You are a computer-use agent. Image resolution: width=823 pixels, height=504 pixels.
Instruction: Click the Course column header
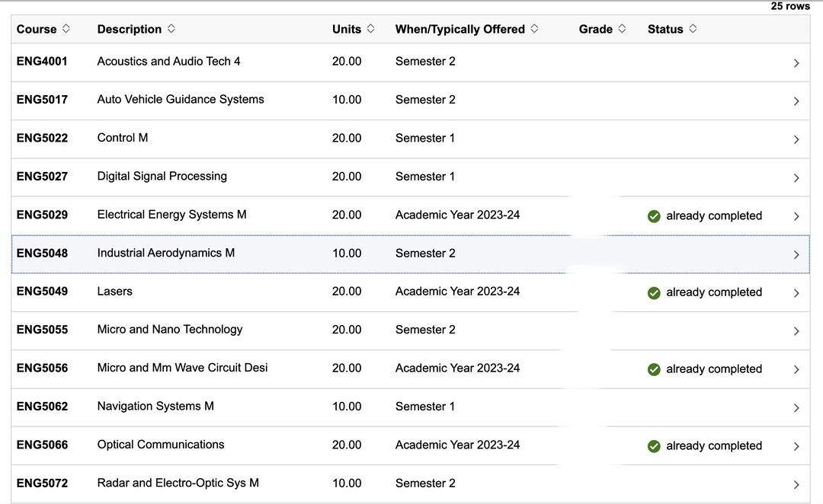tap(37, 30)
